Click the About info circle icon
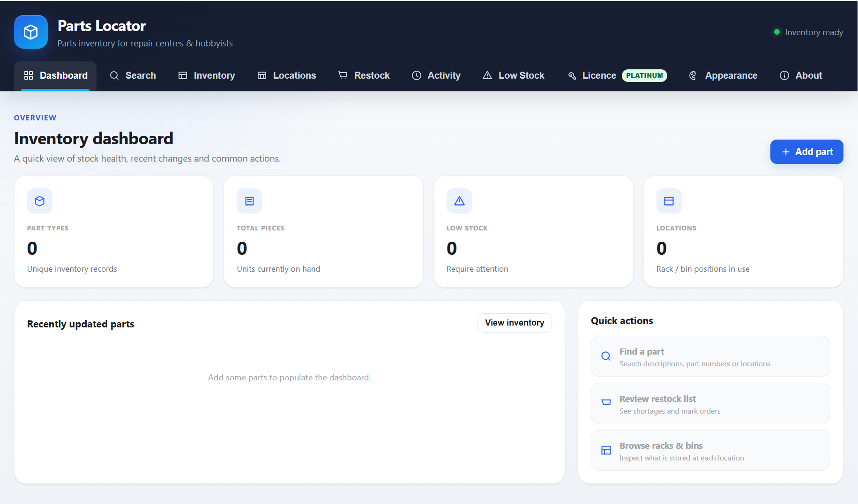The width and height of the screenshot is (858, 504). 784,75
